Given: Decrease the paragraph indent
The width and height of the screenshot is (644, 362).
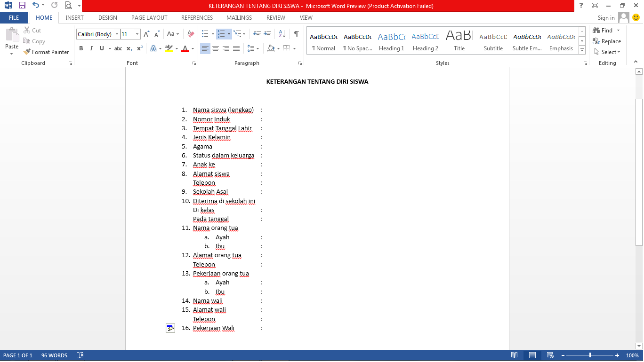Looking at the screenshot, I should [x=257, y=34].
